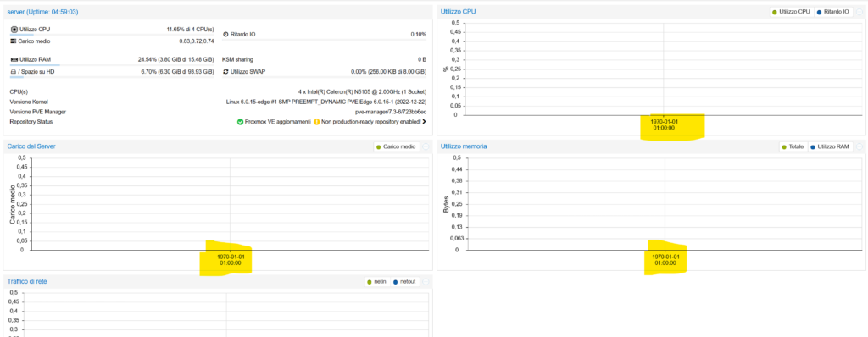
Task: Toggle Utilizzo RAM series in memory chart legend
Action: pos(831,146)
